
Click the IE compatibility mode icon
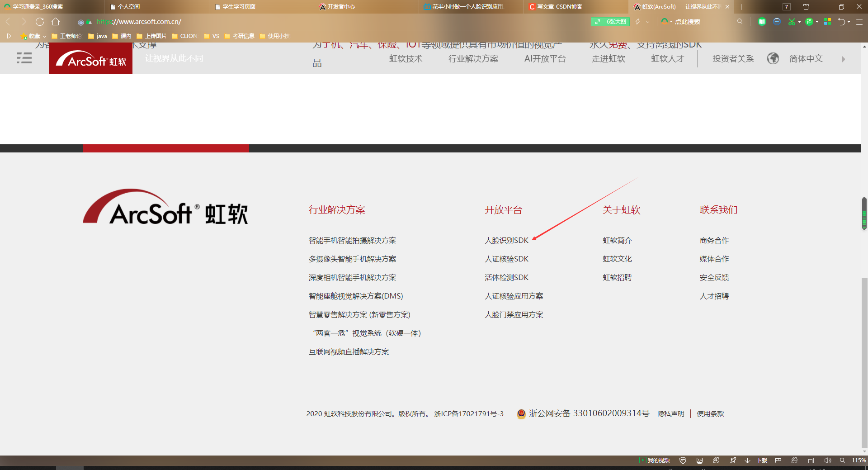(794, 461)
